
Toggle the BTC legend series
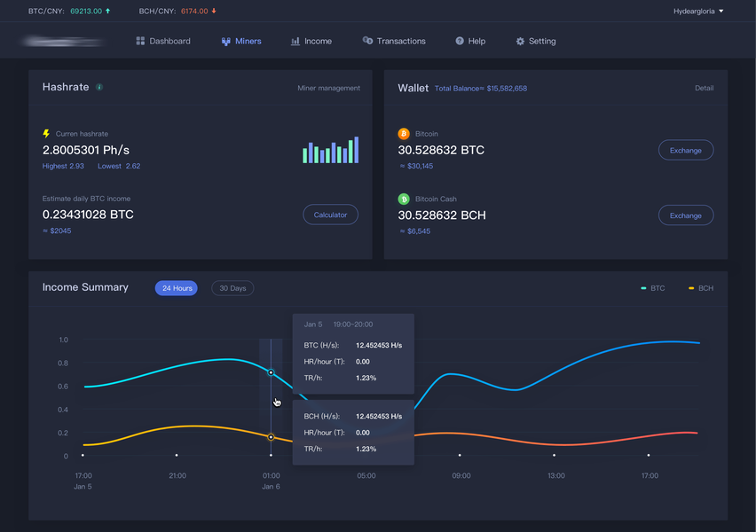[652, 288]
